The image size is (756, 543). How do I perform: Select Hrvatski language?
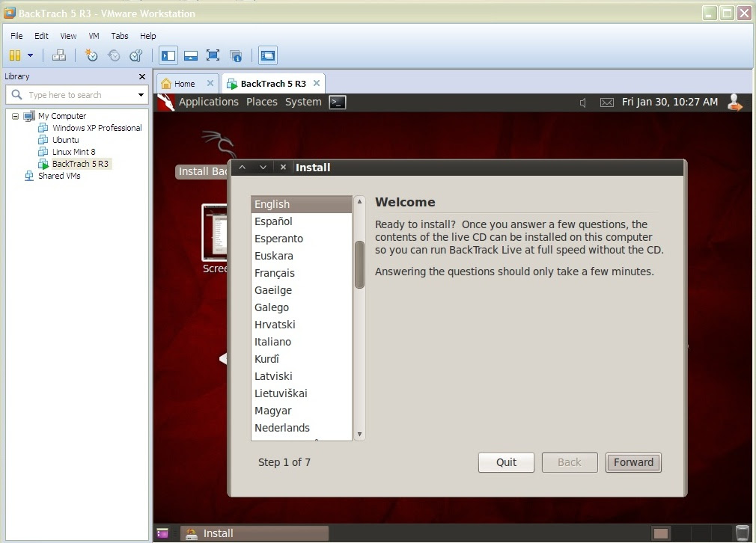click(x=302, y=325)
